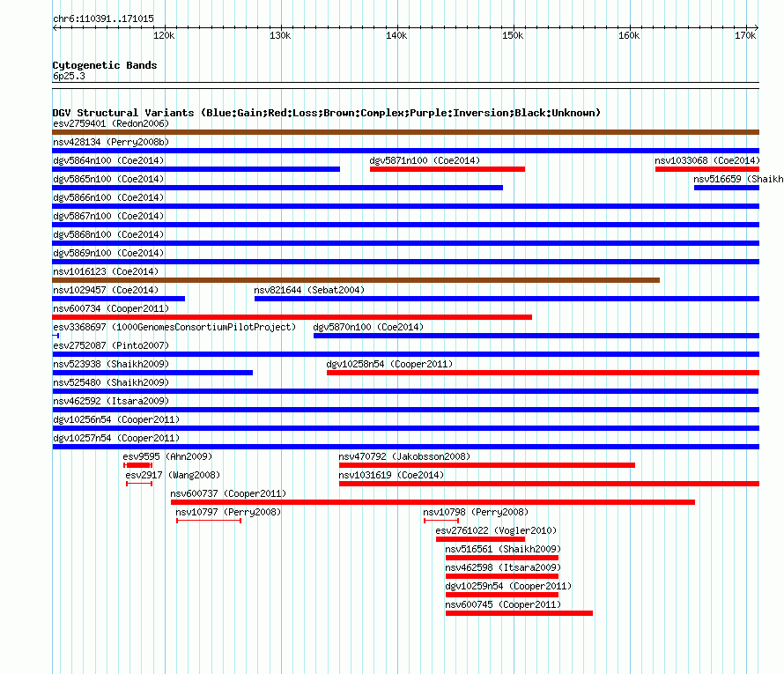The image size is (784, 674).
Task: Click nsv470792 (Jakobsson2008) variant
Action: pyautogui.click(x=487, y=465)
